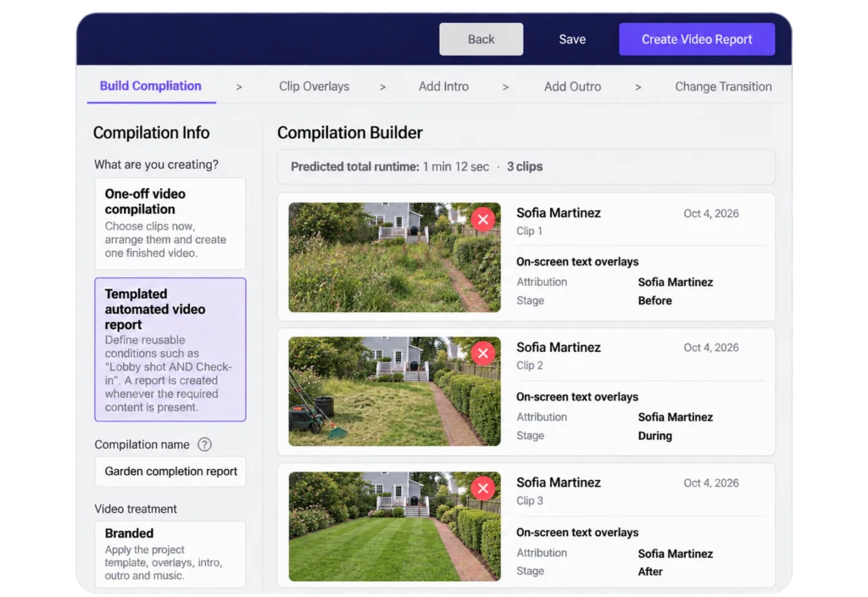The image size is (868, 597).
Task: Click the Compilation Info heading
Action: [151, 133]
